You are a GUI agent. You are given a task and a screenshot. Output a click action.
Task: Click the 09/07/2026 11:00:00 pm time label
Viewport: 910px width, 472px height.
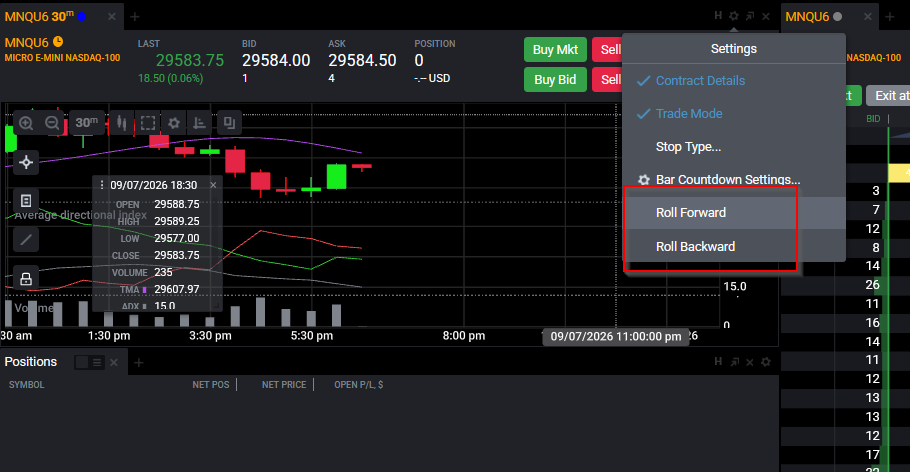pos(616,337)
